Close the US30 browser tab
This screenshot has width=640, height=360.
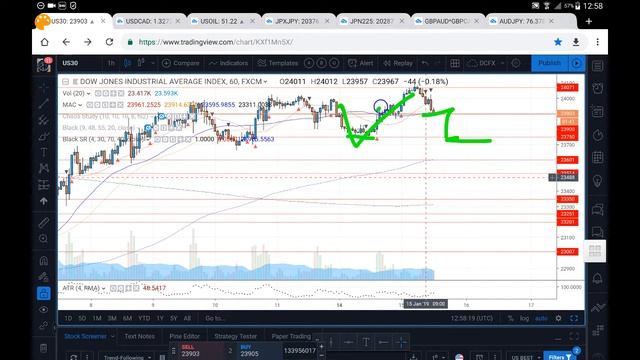tap(103, 21)
